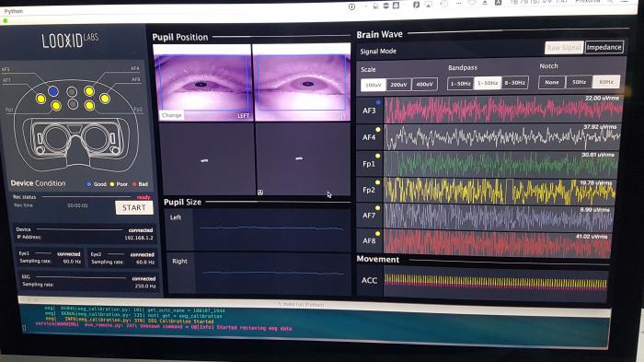Click the green window dot under Python
The height and width of the screenshot is (362, 644).
(6, 20)
